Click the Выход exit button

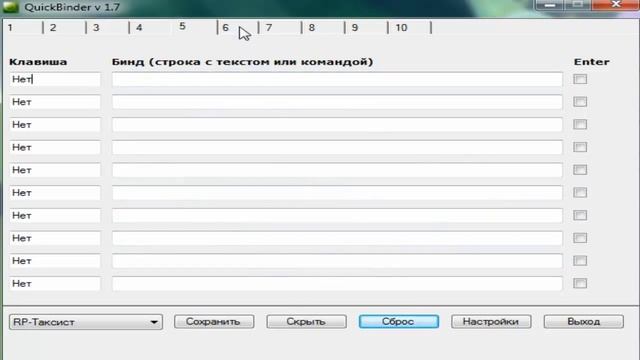584,322
